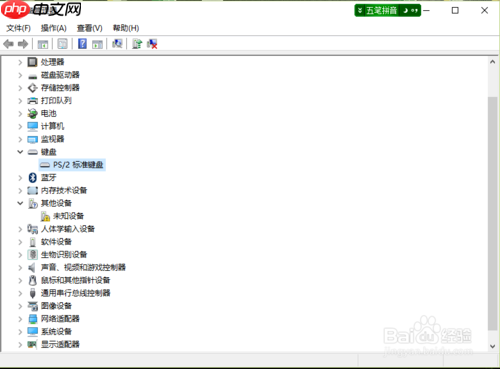Image resolution: width=500 pixels, height=369 pixels.
Task: Click the vertical scrollbar thumb
Action: click(493, 213)
